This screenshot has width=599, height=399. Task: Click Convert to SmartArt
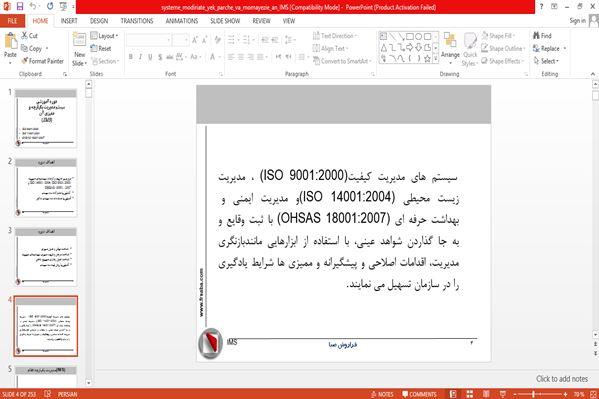click(x=342, y=61)
